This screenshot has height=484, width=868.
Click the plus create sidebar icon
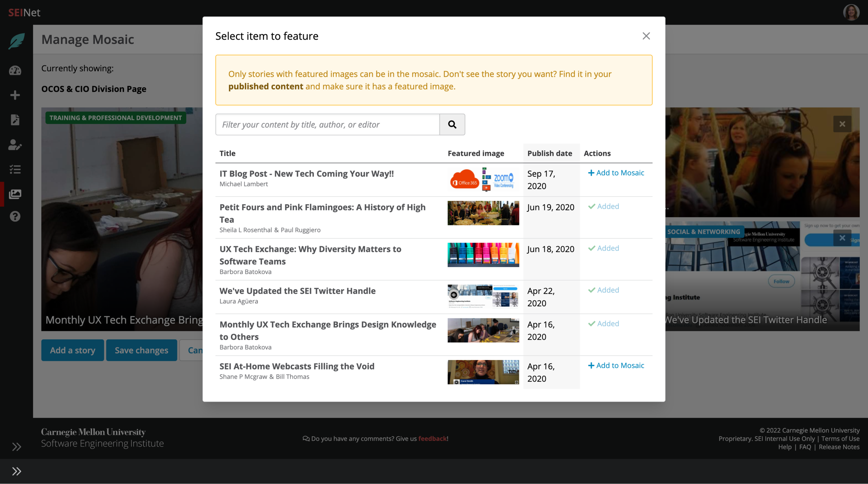point(15,95)
